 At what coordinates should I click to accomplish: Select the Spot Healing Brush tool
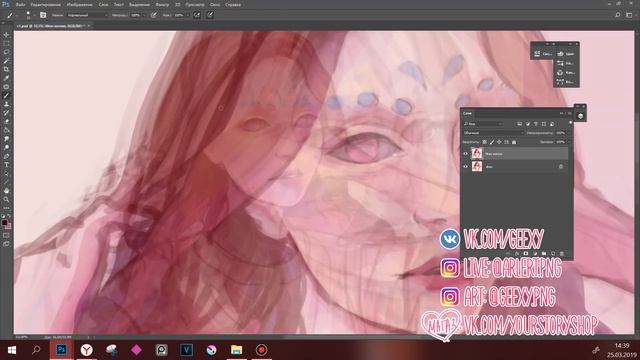tap(6, 87)
